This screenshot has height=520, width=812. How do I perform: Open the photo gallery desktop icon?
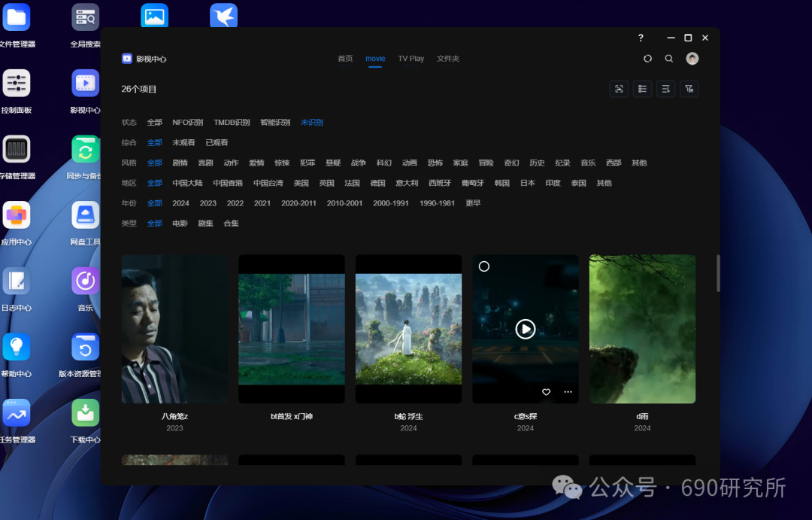(x=154, y=16)
